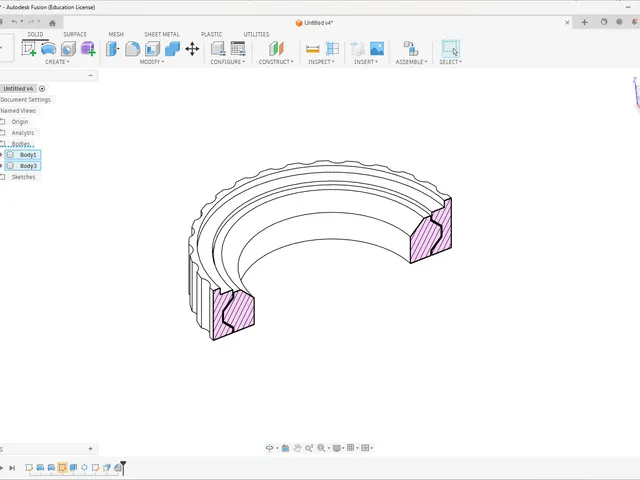Open the Orbit tool dropdown arrow
This screenshot has width=640, height=480.
[x=277, y=448]
